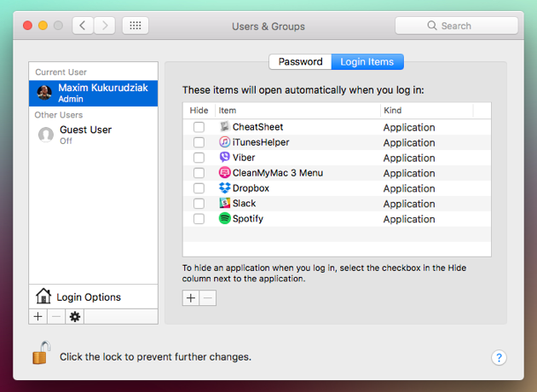Click the CleanMyMac 3 Menu icon
The image size is (537, 392).
225,173
